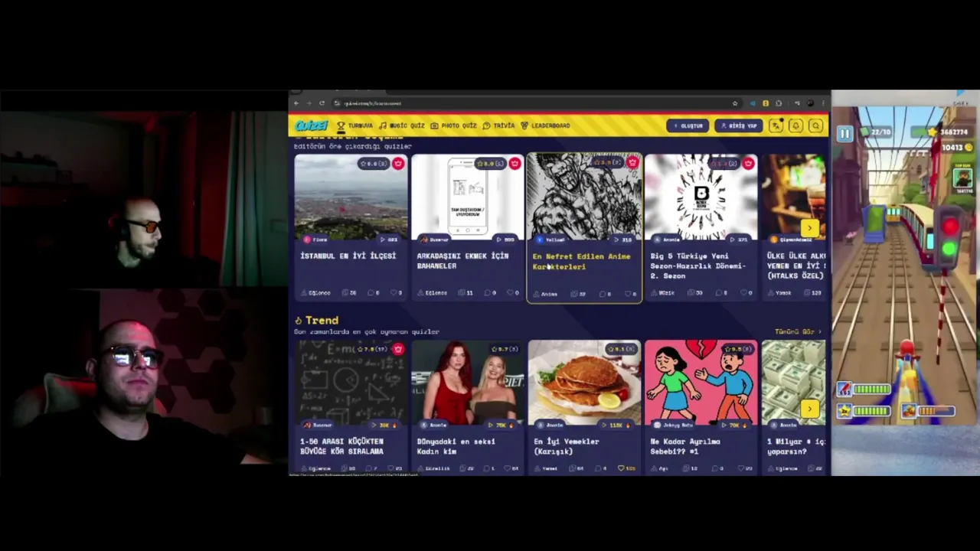Pause the Subway Surfers game
980x551 pixels.
point(844,134)
